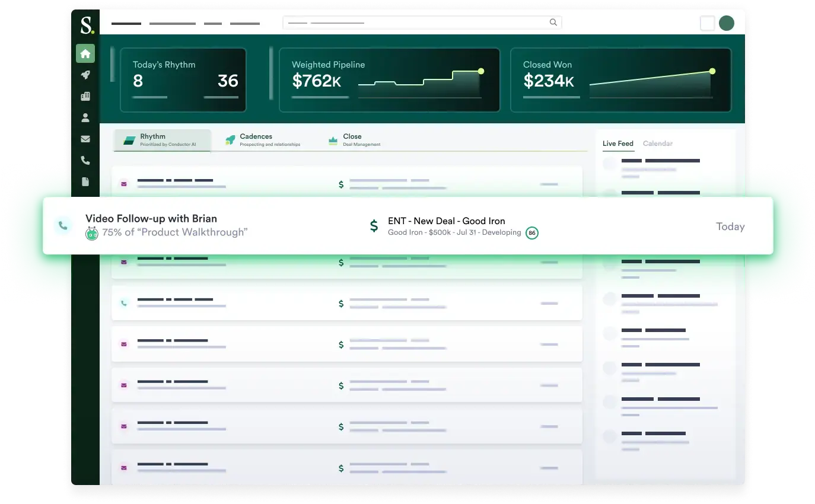815x504 pixels.
Task: Switch to the Rhythm tab
Action: 162,140
